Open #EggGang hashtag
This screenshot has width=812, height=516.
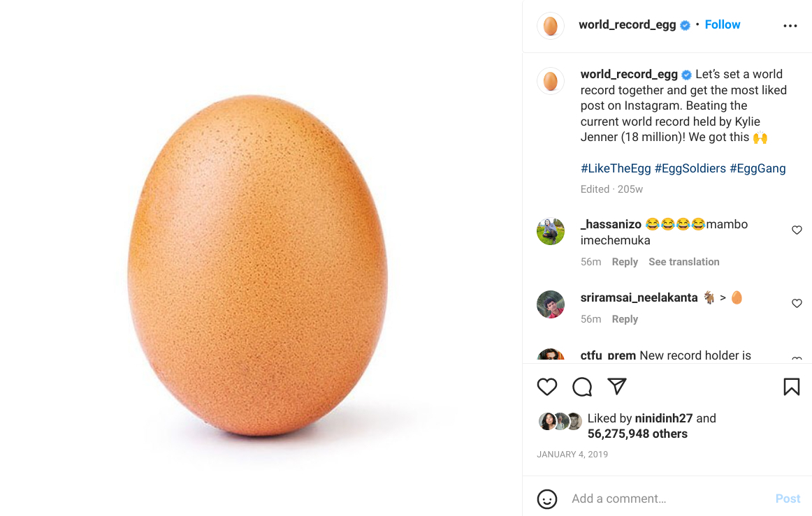click(x=757, y=169)
